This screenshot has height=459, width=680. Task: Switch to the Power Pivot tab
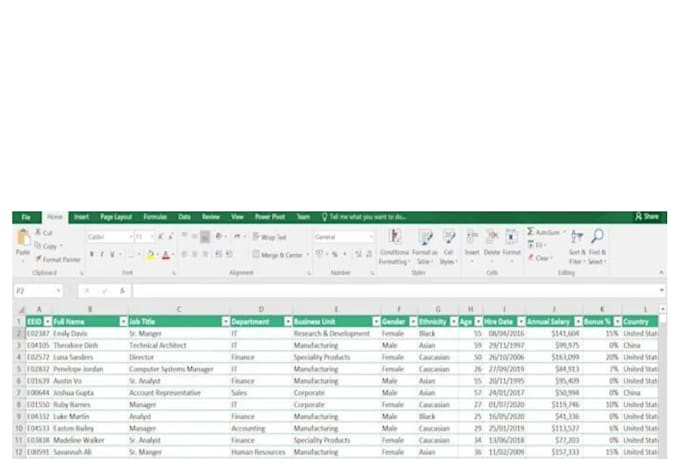(270, 217)
